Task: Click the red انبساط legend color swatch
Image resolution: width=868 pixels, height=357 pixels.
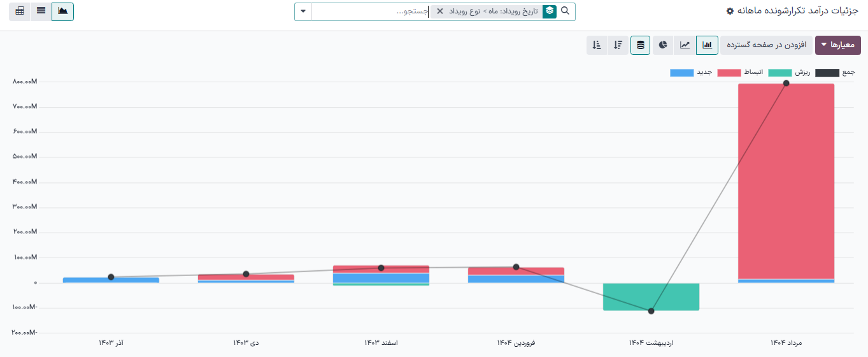Action: click(730, 73)
